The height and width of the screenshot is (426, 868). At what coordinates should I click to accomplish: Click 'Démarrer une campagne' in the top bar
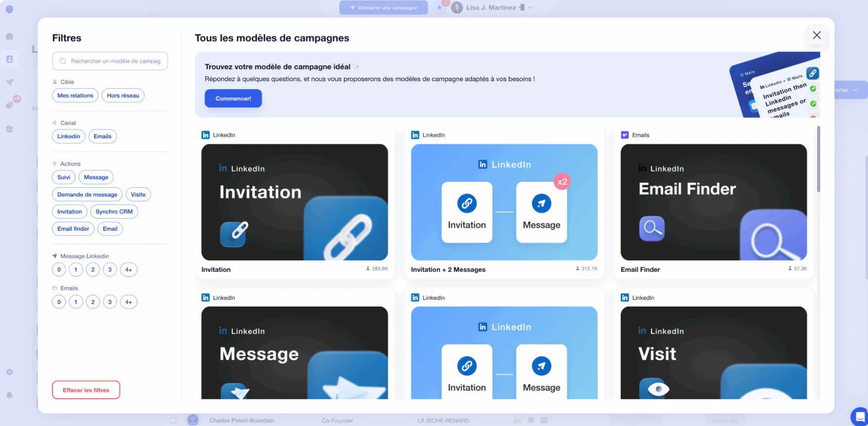tap(383, 7)
